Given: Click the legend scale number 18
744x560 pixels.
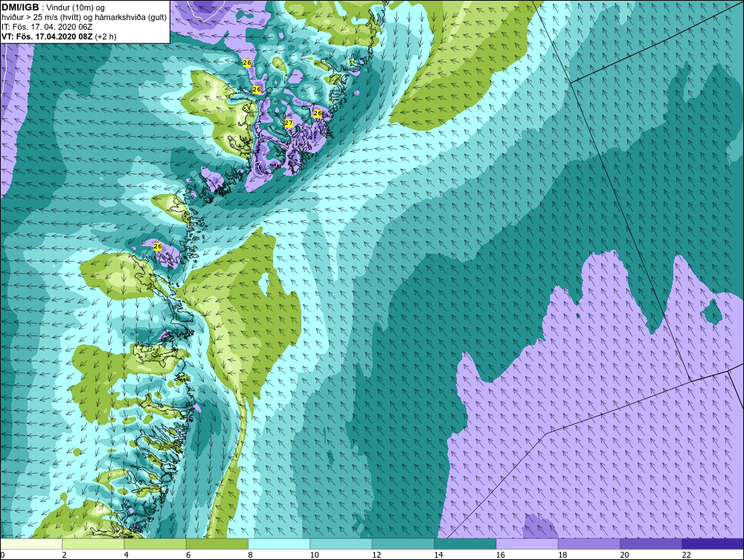Looking at the screenshot, I should (x=562, y=555).
